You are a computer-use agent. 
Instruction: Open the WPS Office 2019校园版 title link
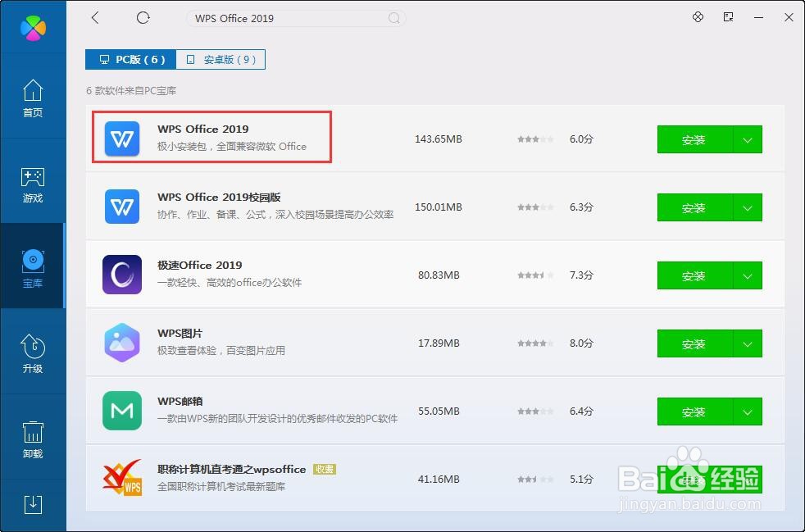click(x=219, y=198)
